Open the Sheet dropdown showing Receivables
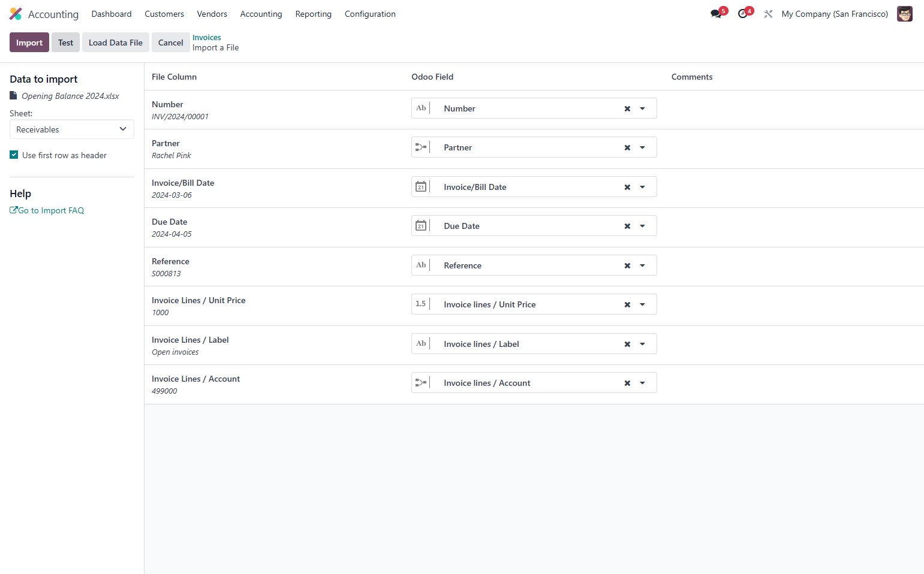Image resolution: width=924 pixels, height=574 pixels. [x=72, y=129]
